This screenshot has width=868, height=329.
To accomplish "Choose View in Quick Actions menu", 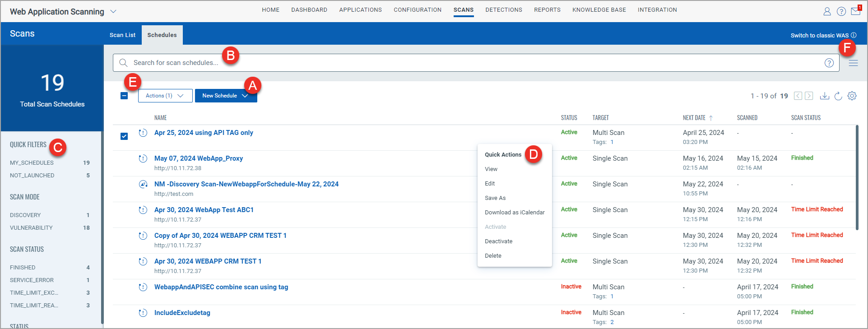I will [491, 169].
